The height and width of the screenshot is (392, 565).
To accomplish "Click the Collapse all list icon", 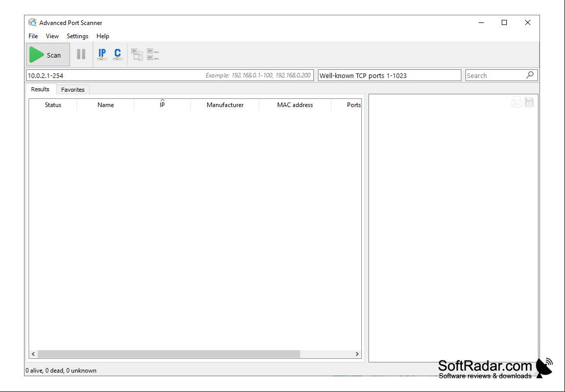I will [x=153, y=55].
